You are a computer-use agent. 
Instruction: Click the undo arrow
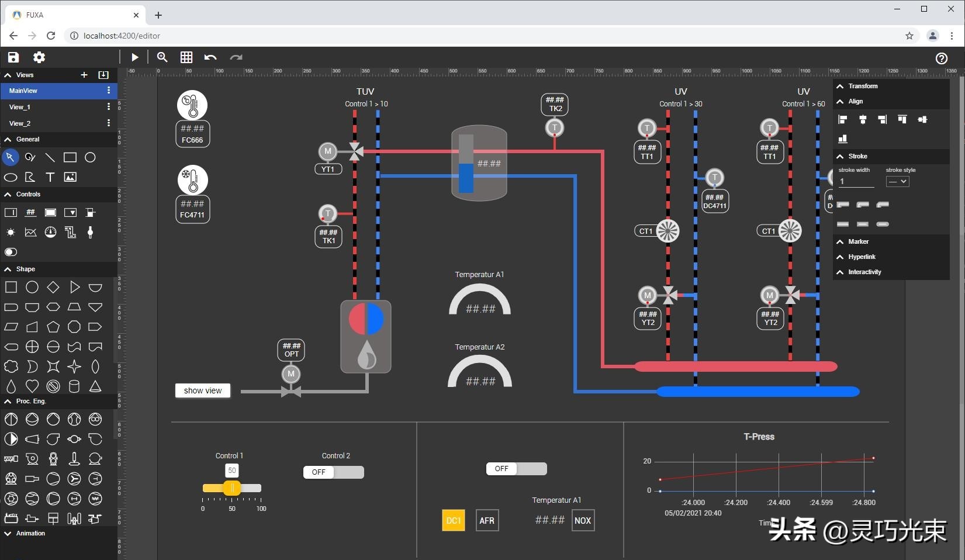(210, 57)
